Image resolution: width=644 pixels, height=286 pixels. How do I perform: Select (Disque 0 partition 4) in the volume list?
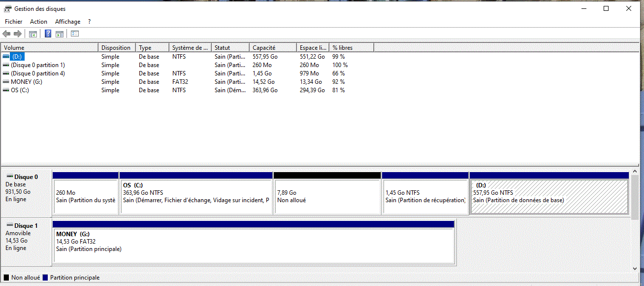pyautogui.click(x=38, y=73)
